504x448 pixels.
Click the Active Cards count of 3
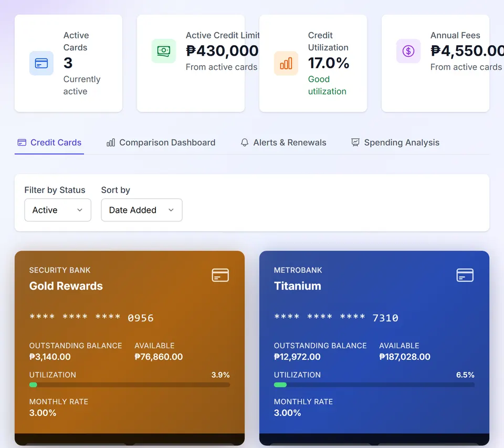(x=68, y=63)
